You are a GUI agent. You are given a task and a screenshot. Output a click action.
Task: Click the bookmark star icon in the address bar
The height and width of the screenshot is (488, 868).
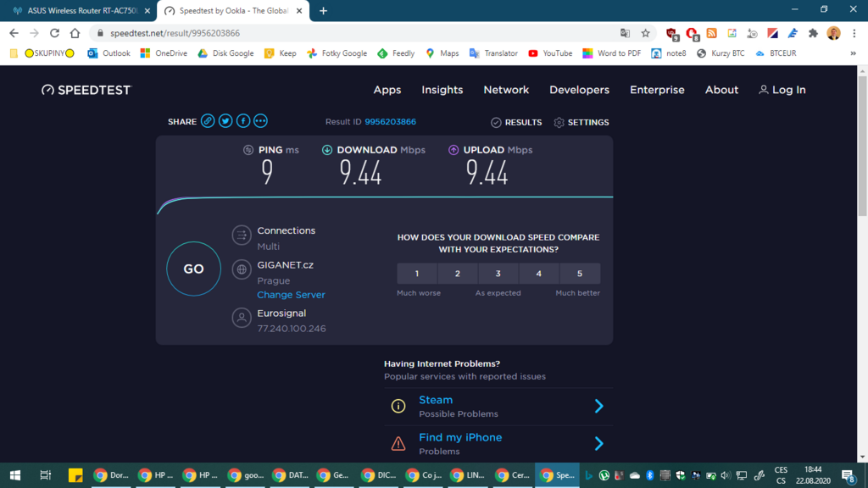coord(645,33)
